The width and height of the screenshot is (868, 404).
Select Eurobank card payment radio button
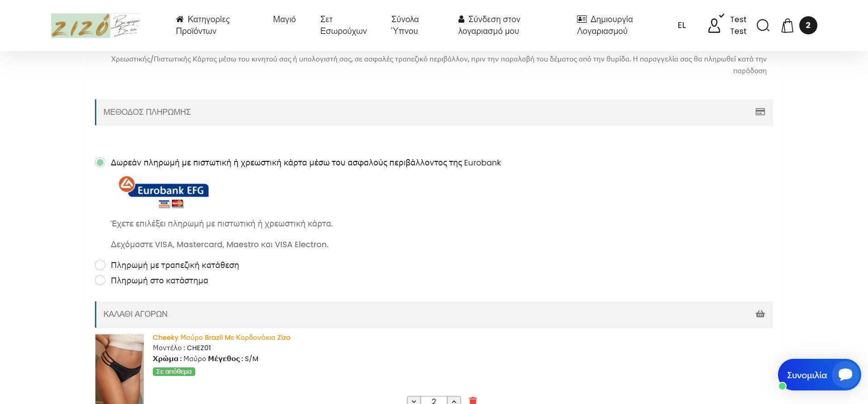tap(100, 163)
